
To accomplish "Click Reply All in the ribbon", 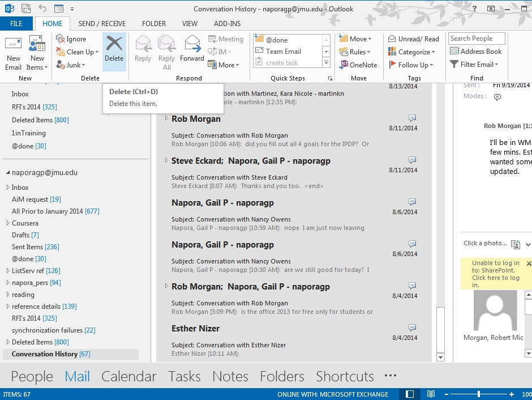I will click(x=166, y=53).
